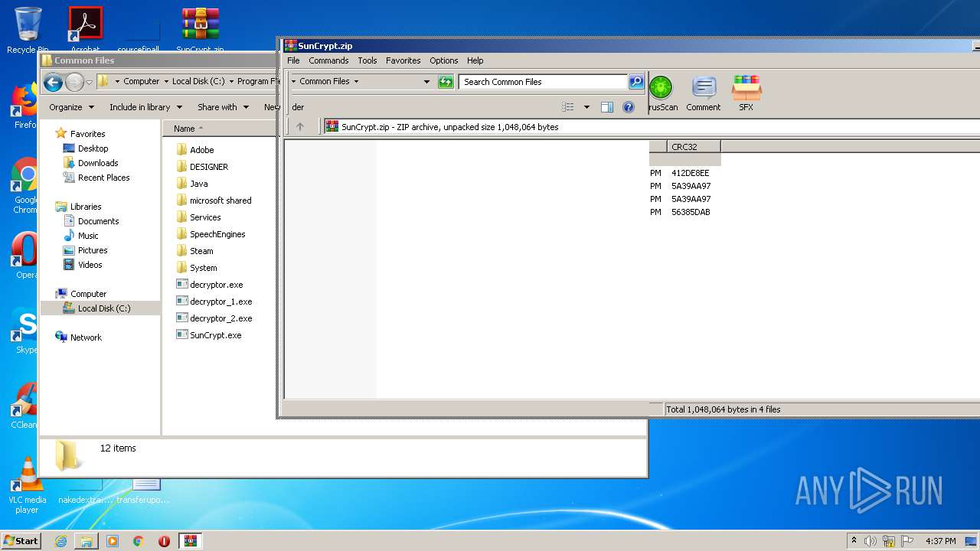Screen dimensions: 980x551
Task: Open the Share with dropdown
Action: pos(223,107)
